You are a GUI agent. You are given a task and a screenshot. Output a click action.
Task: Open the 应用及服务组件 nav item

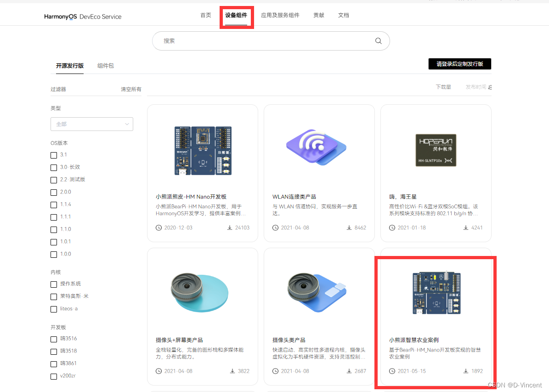pyautogui.click(x=280, y=15)
